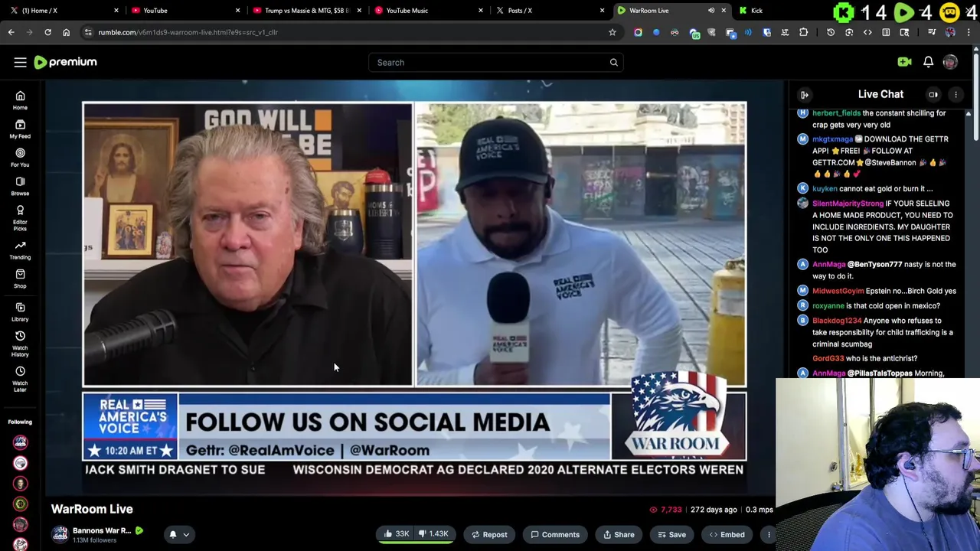
Task: Click the Repost button
Action: point(489,534)
